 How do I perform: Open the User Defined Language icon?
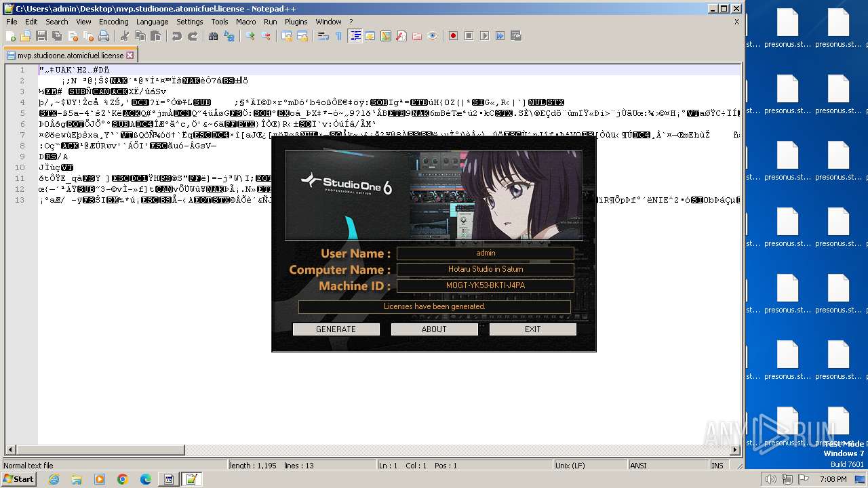pyautogui.click(x=370, y=36)
